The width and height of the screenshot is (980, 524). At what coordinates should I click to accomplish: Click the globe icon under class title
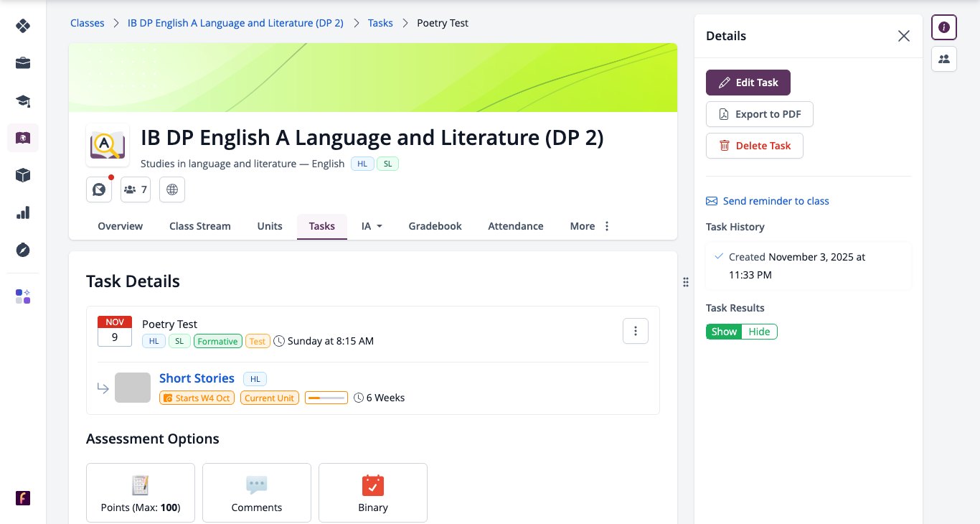coord(172,190)
